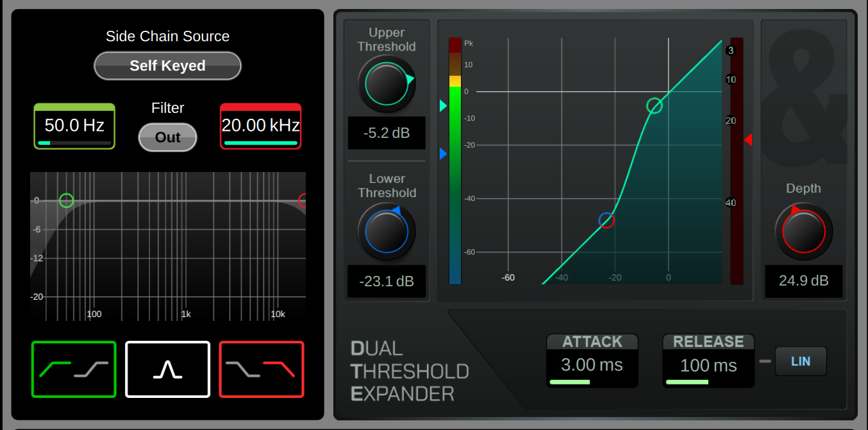Click the red circle node on filter graph
868x430 pixels.
pyautogui.click(x=303, y=201)
